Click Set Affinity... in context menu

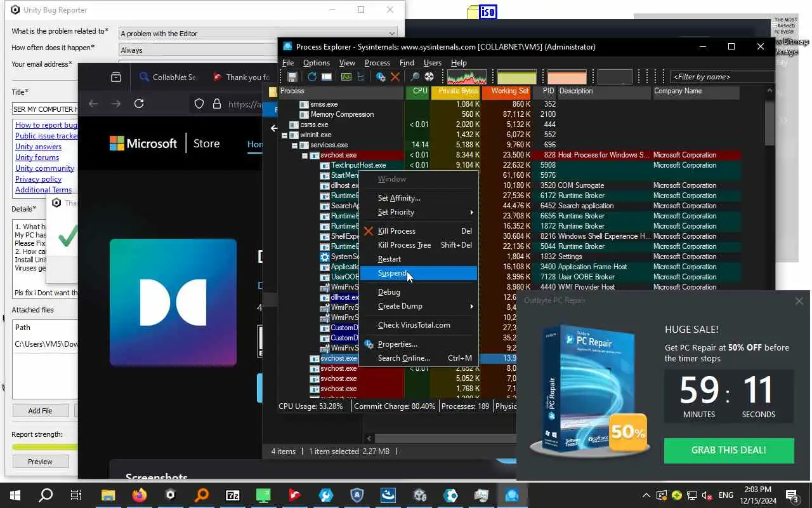coord(419,198)
